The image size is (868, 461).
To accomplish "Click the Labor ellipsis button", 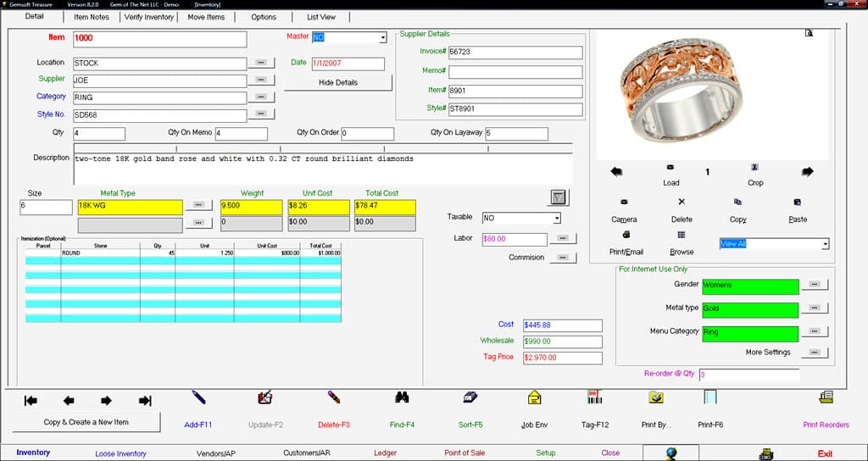I will (563, 238).
